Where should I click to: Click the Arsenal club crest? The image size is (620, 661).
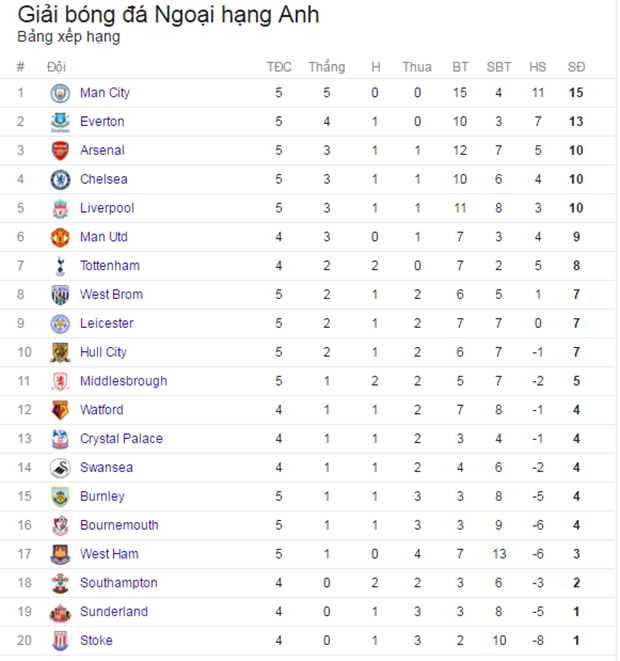[60, 151]
